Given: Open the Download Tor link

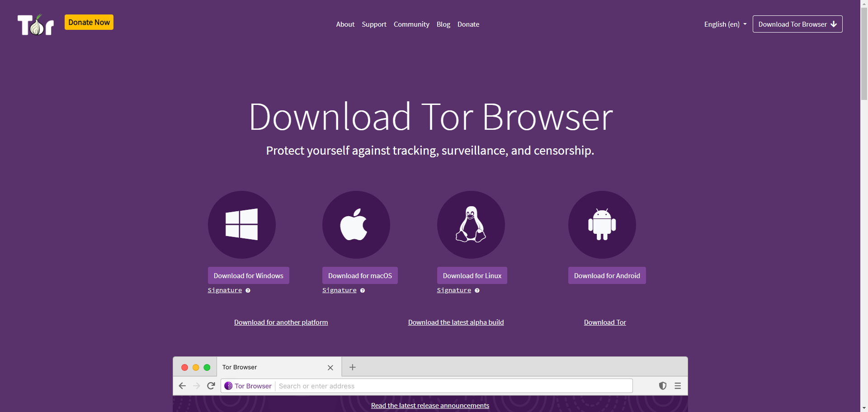Looking at the screenshot, I should coord(605,322).
